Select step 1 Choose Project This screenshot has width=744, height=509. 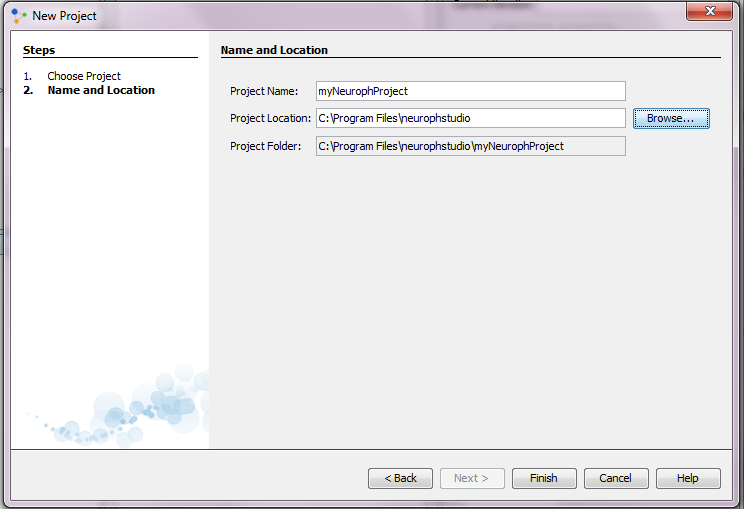point(84,76)
